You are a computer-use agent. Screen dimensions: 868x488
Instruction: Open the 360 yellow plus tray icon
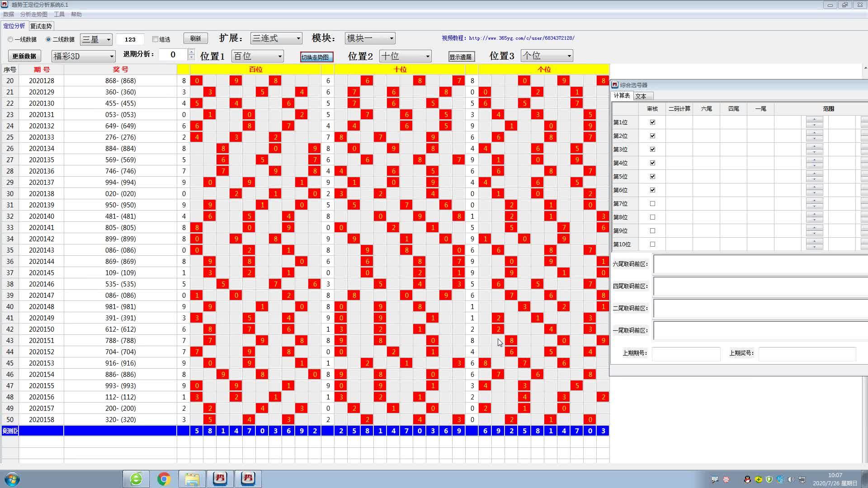(x=758, y=479)
